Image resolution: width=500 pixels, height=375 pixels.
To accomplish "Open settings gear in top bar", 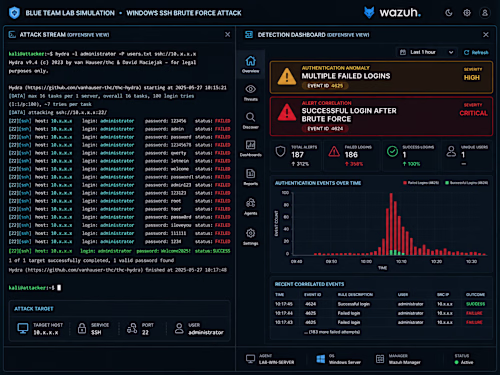I will pos(467,13).
